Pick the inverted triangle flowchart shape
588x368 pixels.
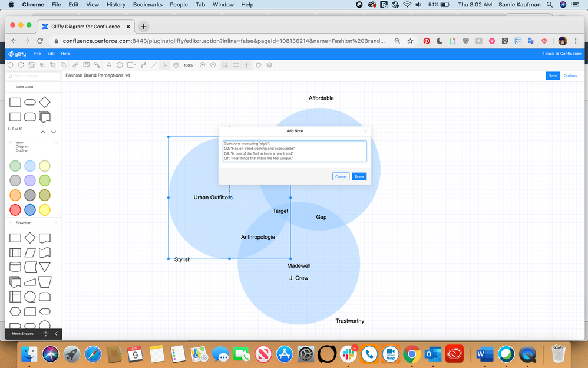point(45,267)
